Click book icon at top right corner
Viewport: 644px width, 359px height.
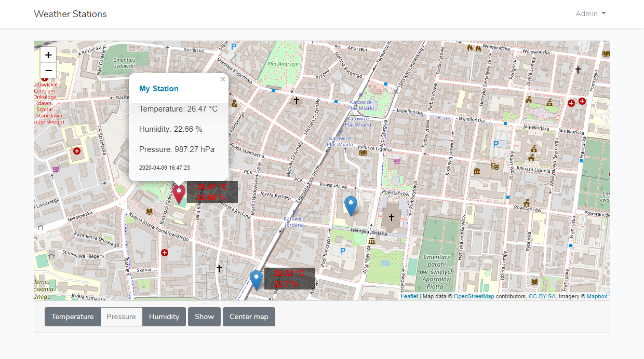pos(606,53)
